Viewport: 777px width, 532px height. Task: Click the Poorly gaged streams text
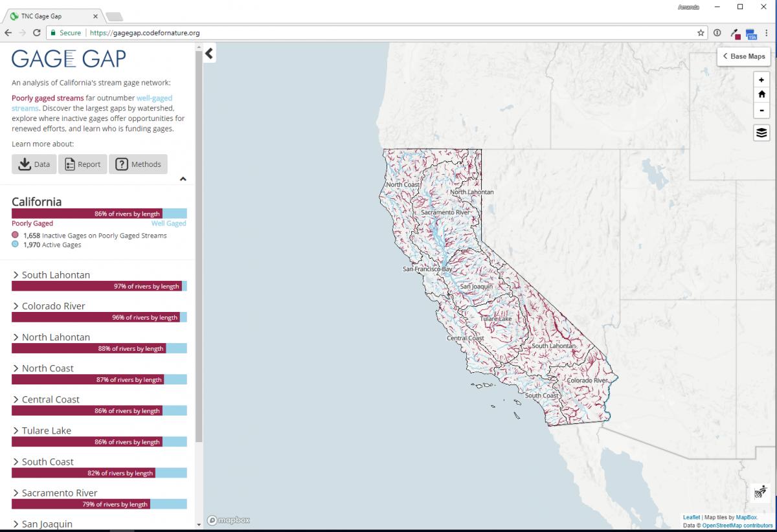(x=47, y=98)
